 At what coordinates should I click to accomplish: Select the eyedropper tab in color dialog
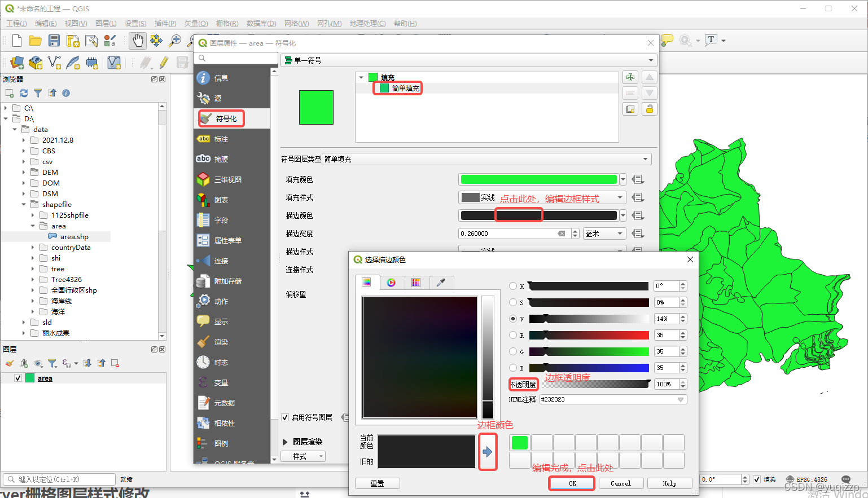pos(442,283)
